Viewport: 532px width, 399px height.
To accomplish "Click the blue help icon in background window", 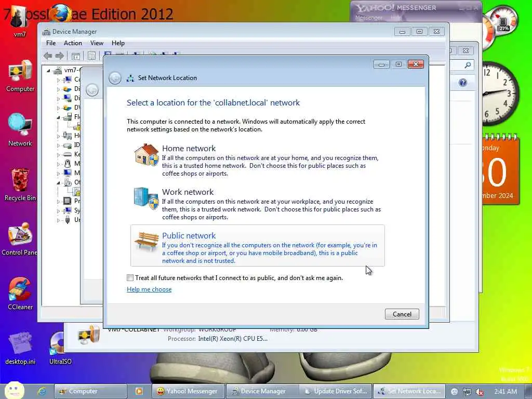I will [x=462, y=83].
